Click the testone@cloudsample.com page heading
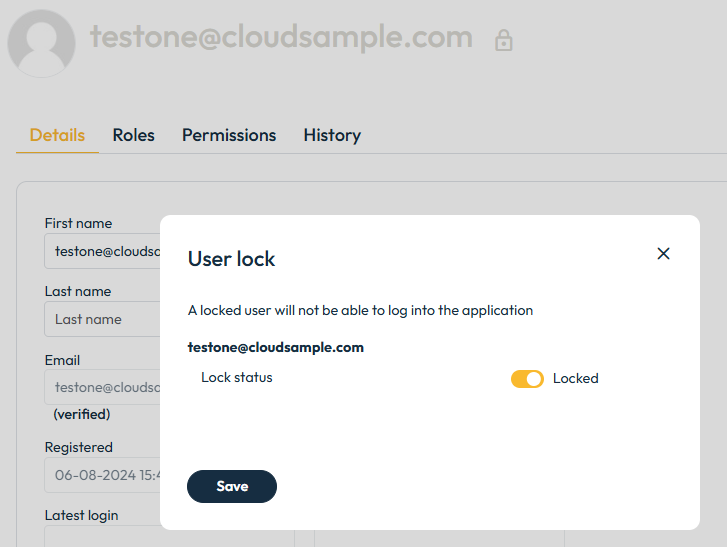727x547 pixels. click(281, 37)
